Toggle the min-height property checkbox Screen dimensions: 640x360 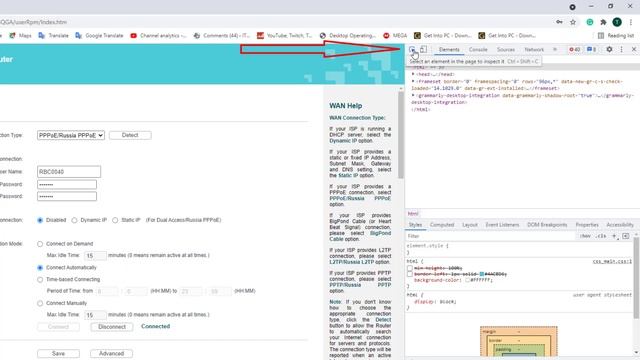click(409, 268)
